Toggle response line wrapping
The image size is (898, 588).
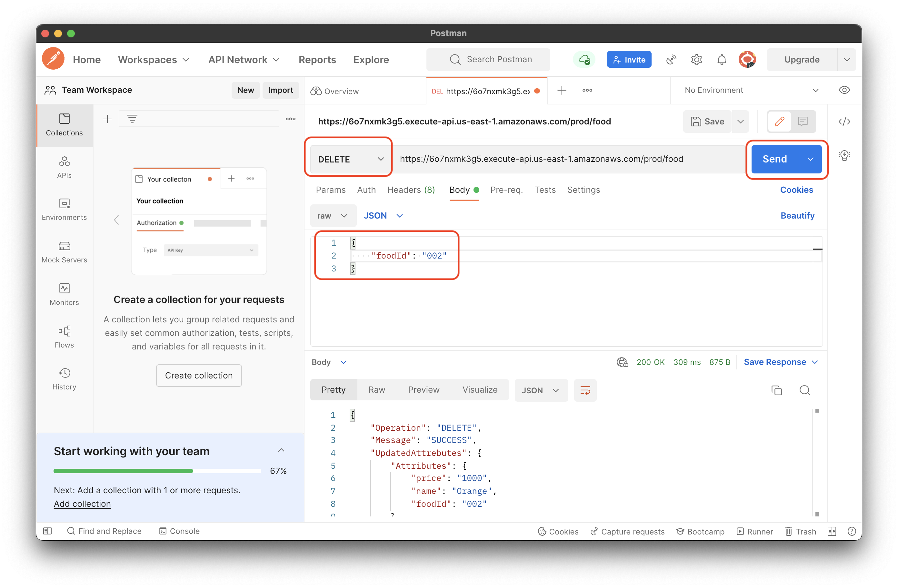click(x=585, y=390)
